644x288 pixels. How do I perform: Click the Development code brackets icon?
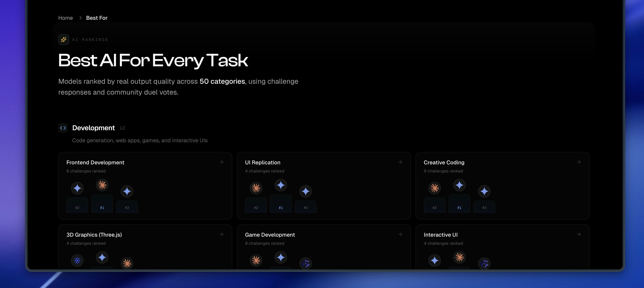pyautogui.click(x=63, y=128)
